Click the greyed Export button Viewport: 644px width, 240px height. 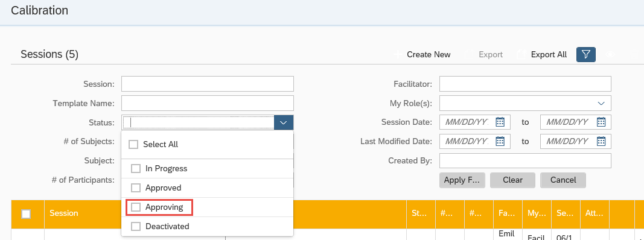click(x=483, y=54)
